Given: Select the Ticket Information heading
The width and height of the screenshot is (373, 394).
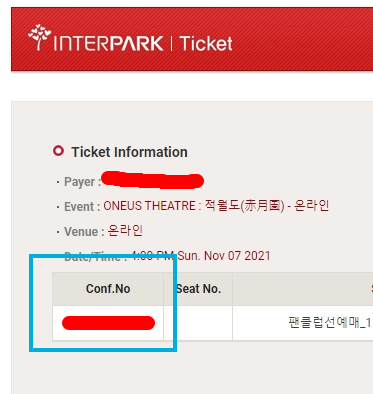Looking at the screenshot, I should [129, 152].
